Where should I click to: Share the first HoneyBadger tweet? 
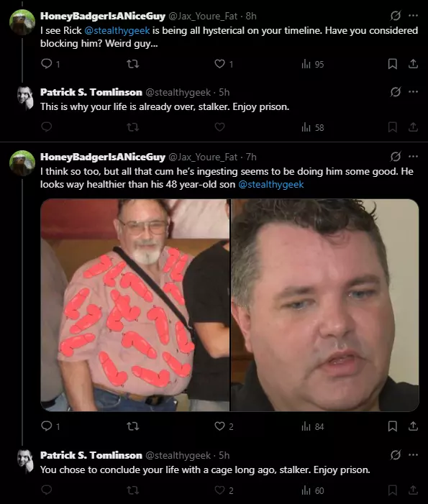(413, 64)
